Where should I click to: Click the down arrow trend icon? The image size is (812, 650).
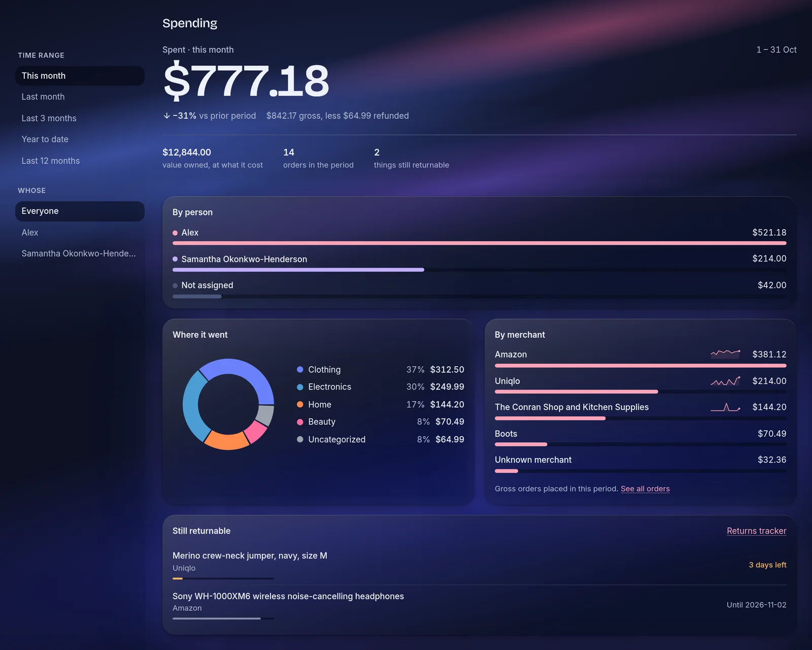[166, 116]
